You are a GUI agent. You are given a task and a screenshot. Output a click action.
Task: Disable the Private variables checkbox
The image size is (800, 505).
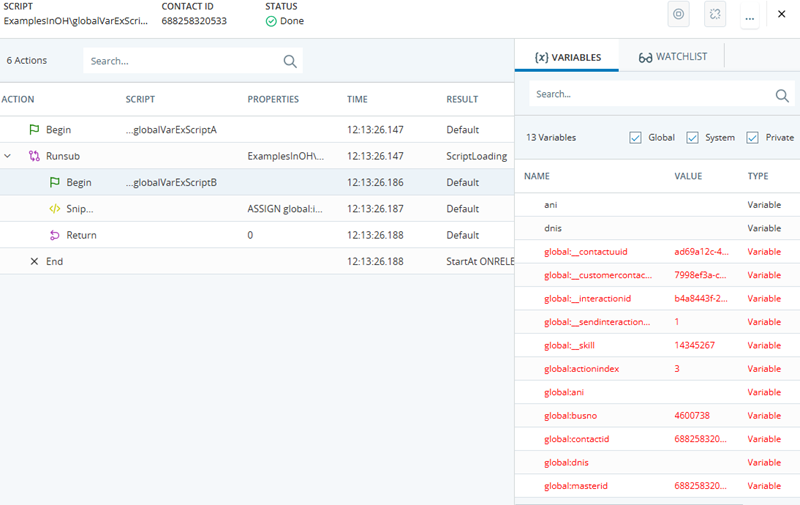coord(752,138)
